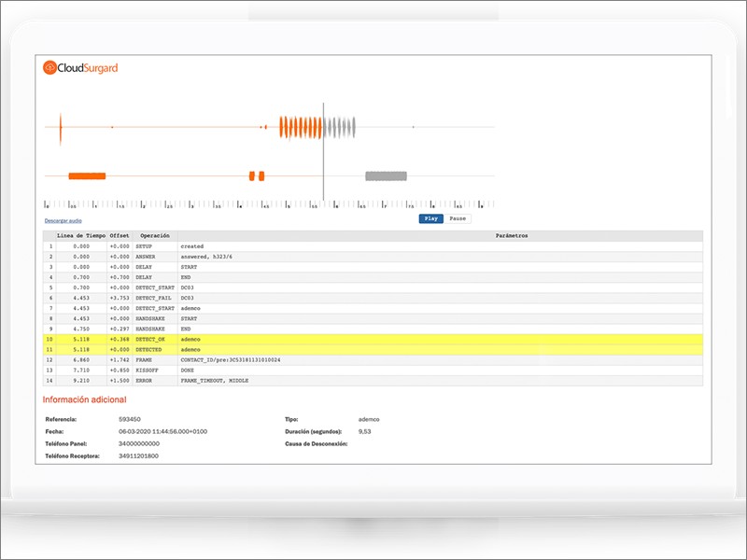This screenshot has width=747, height=560.
Task: Select the highlighted DETECT_OK row
Action: 373,339
